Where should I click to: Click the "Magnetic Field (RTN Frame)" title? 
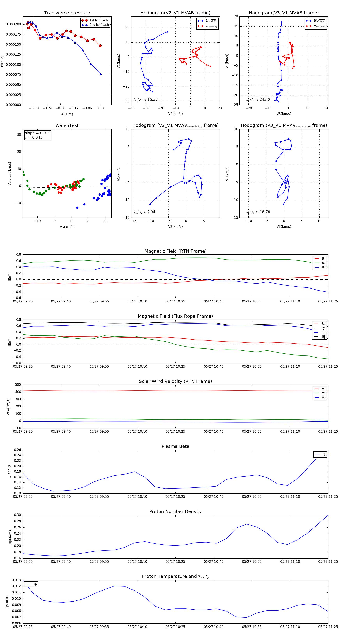175,251
